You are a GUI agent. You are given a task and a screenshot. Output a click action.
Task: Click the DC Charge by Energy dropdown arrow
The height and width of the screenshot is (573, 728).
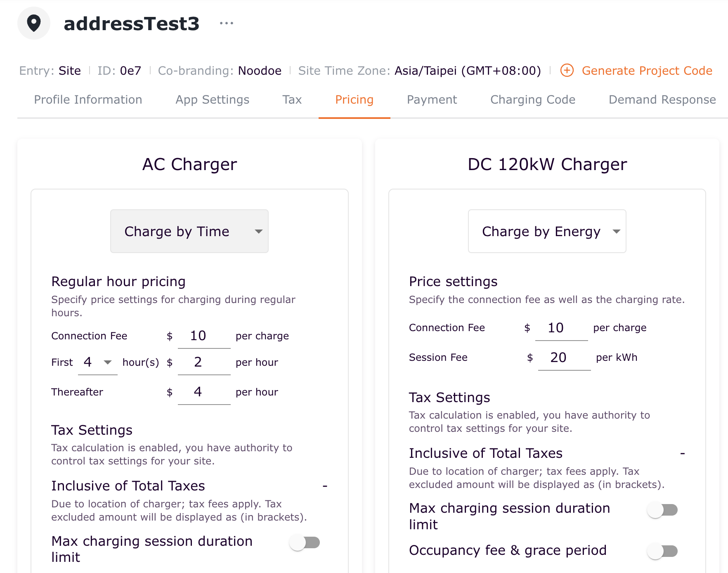coord(617,231)
